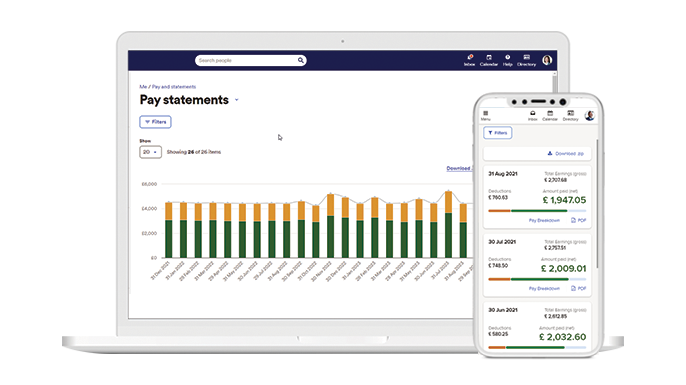The height and width of the screenshot is (385, 686).
Task: Click in the Search people field
Action: pos(250,60)
